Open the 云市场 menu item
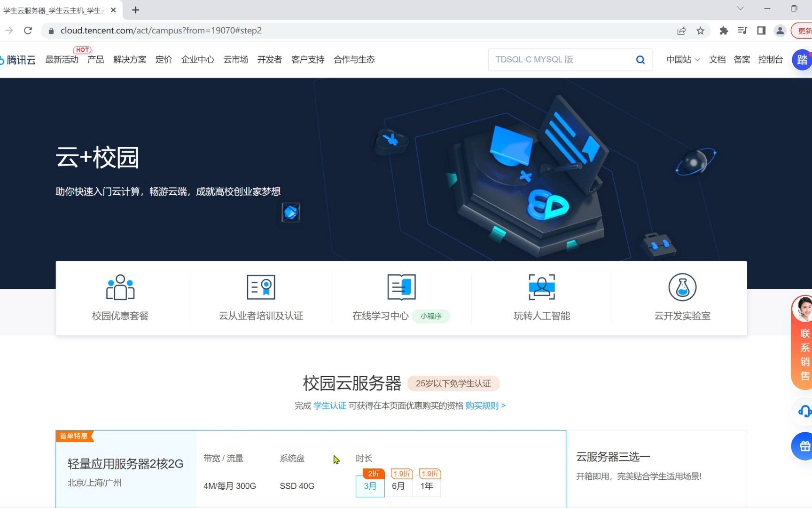The width and height of the screenshot is (812, 508). pos(235,59)
